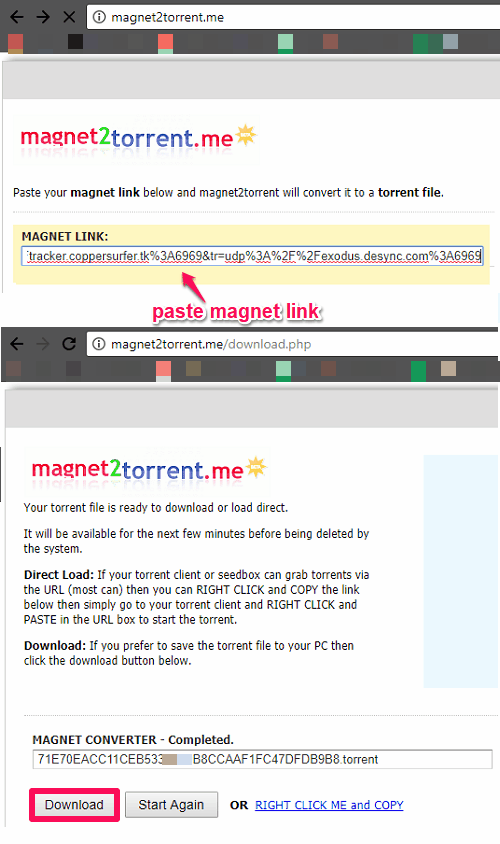
Task: Click the black bookmark icon in upper bookmarks bar
Action: pyautogui.click(x=75, y=41)
